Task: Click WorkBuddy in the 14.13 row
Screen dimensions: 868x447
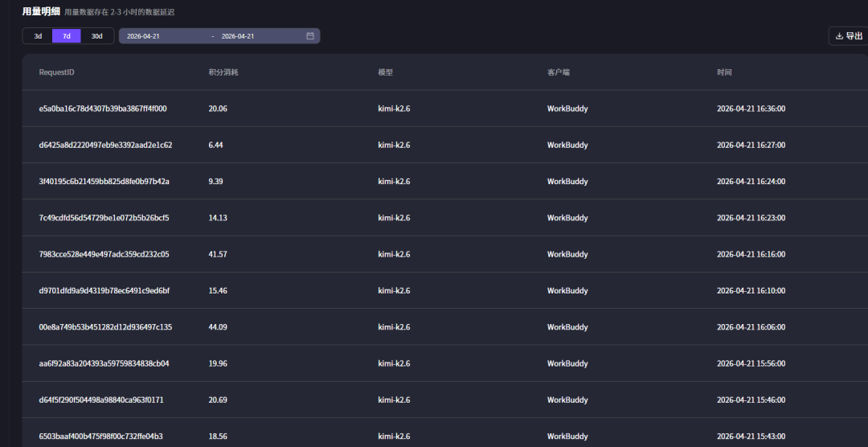Action: [x=567, y=218]
